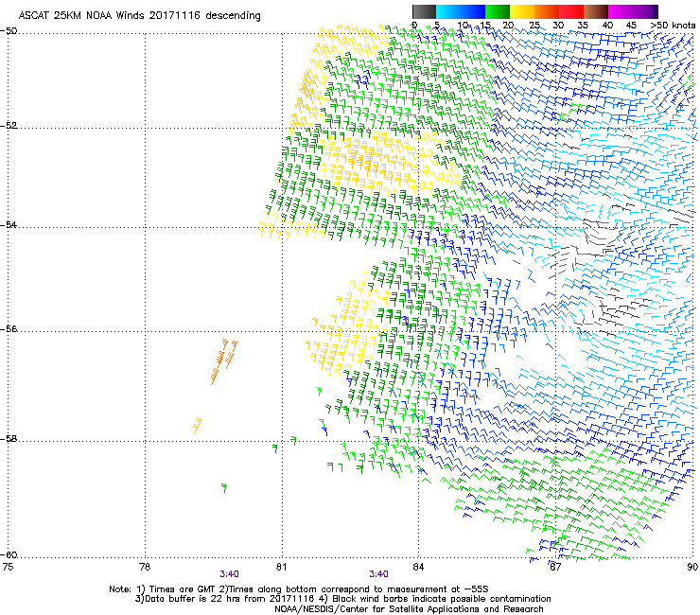Click the yellow 20-25 knots legend segment

[x=522, y=11]
